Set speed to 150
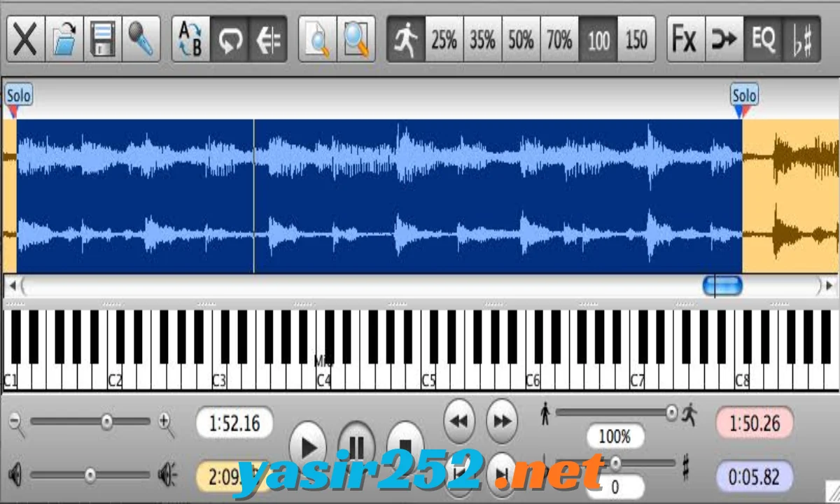Screen dimensions: 840x504 tap(636, 40)
